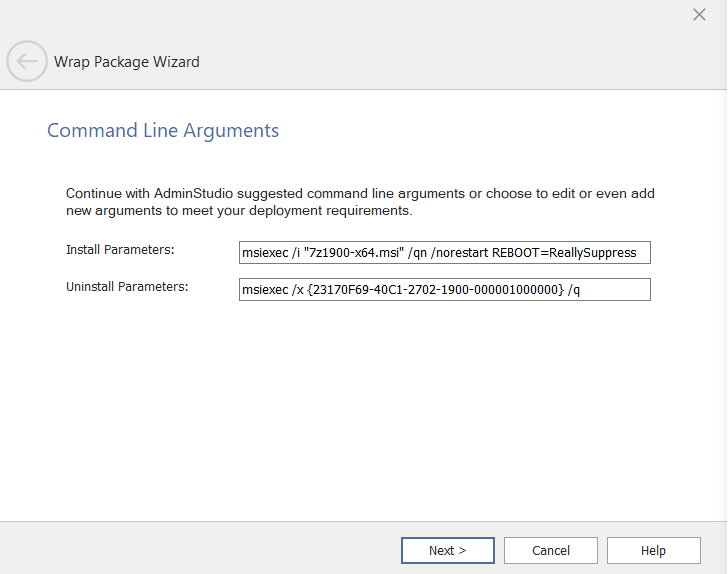Cancel the wizard
The width and height of the screenshot is (728, 574).
550,550
